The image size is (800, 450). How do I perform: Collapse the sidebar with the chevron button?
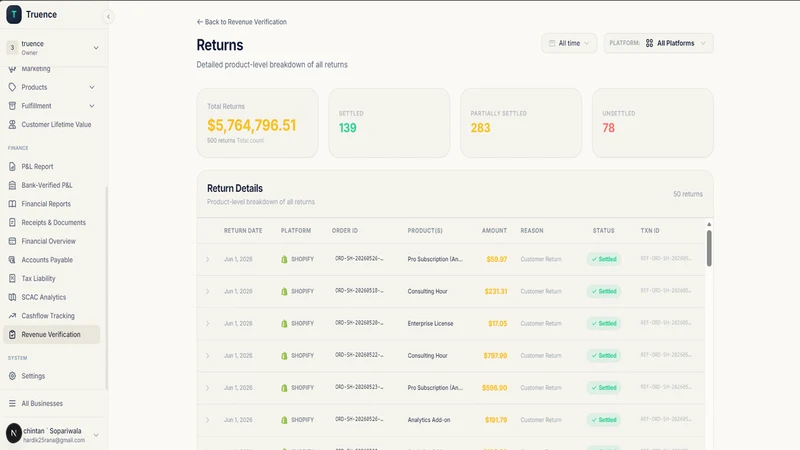coord(108,16)
